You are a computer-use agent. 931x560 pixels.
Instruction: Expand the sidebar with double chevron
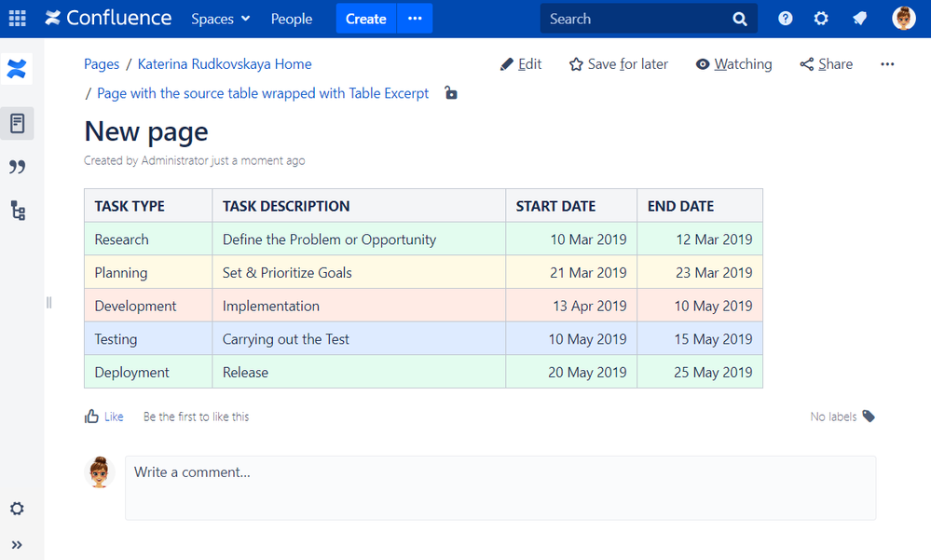(17, 545)
